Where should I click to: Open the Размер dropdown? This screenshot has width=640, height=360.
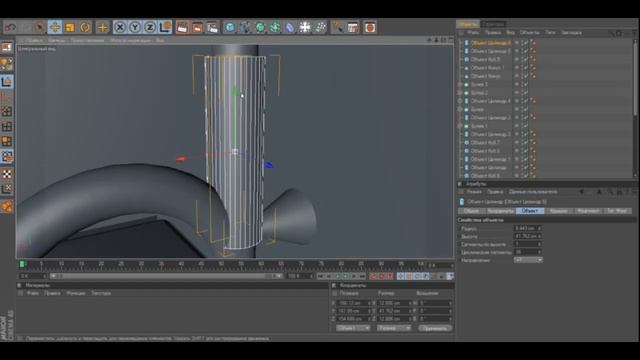394,328
